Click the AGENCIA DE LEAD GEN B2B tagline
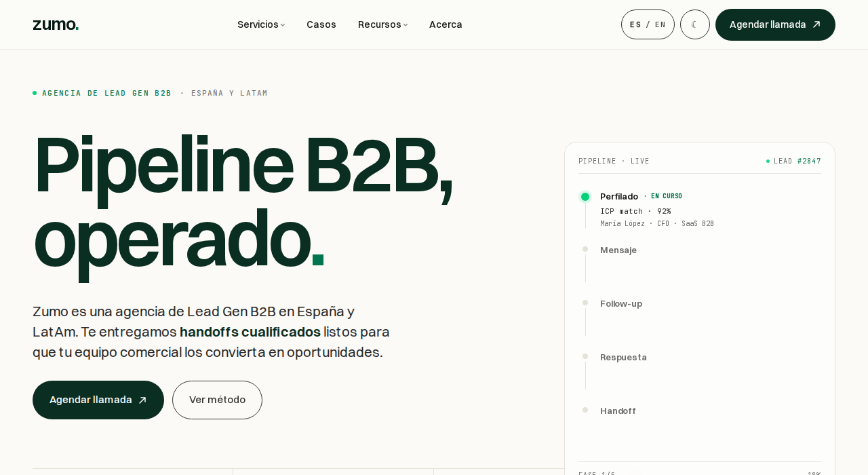 [106, 93]
